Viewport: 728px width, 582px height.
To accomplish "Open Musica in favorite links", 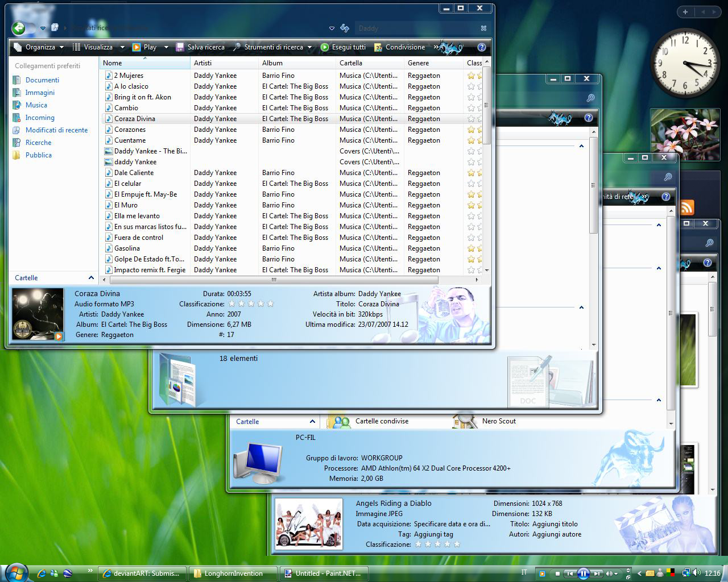I will click(x=36, y=105).
